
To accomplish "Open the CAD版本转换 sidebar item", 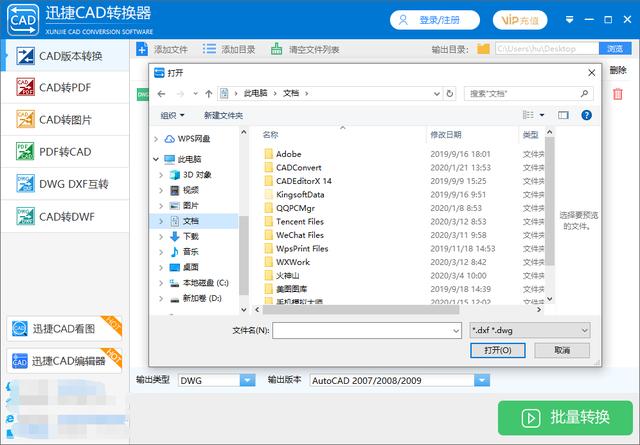I will click(x=65, y=56).
